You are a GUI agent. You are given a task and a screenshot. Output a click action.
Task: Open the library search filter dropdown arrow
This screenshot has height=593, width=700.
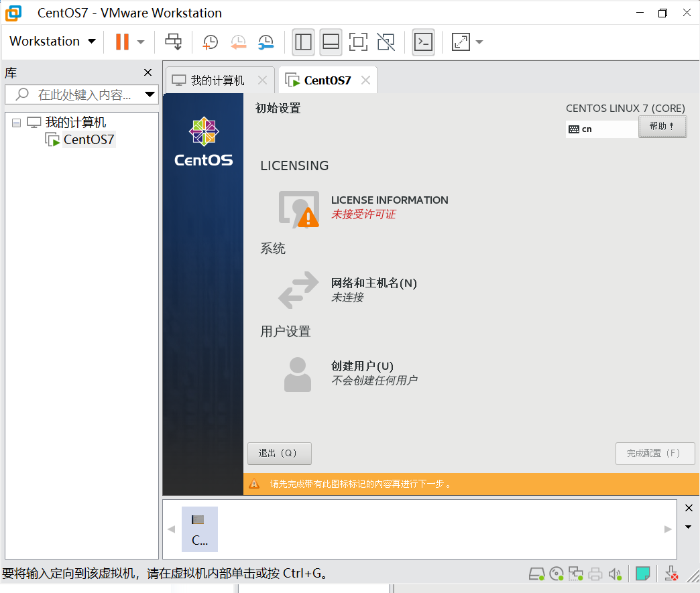point(150,94)
